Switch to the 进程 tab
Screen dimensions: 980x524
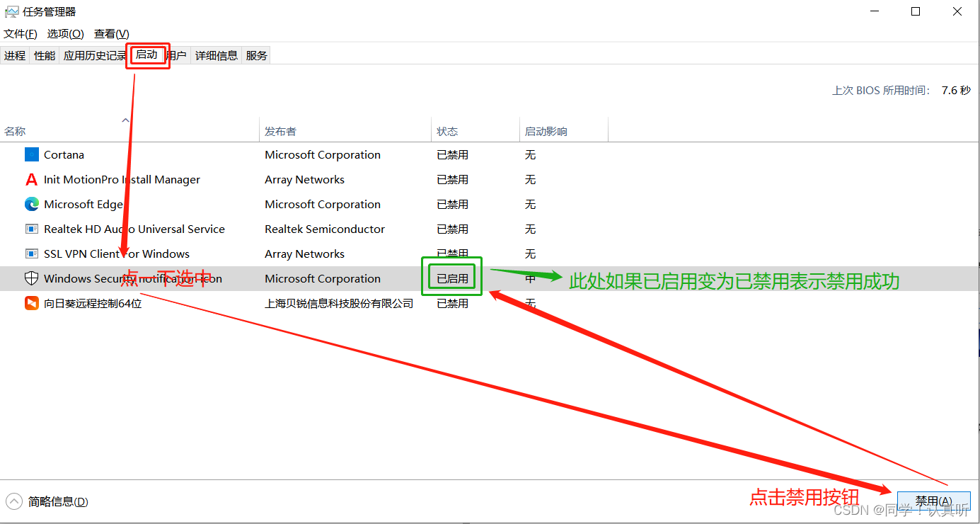(x=15, y=55)
